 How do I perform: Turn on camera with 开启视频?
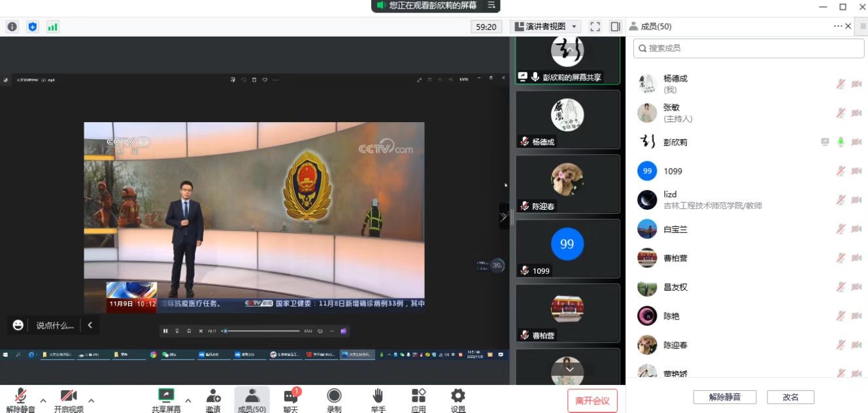[69, 400]
